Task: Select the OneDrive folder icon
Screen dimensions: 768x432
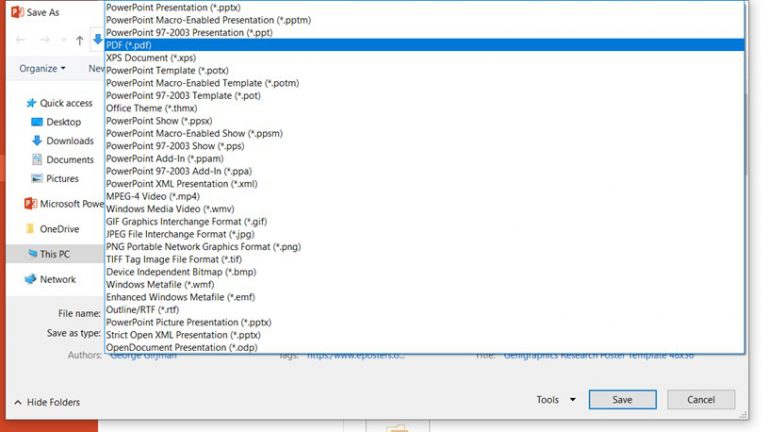Action: click(x=30, y=229)
